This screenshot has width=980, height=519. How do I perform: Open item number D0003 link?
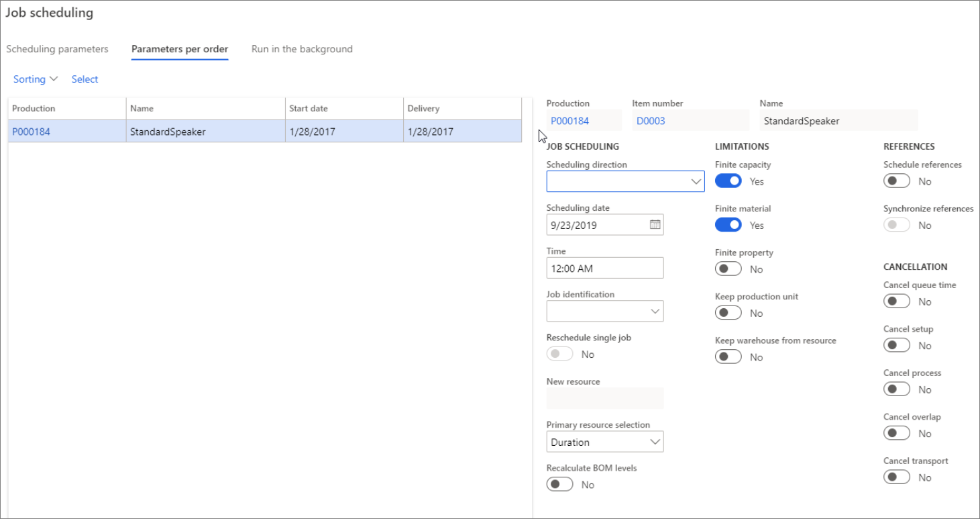click(x=650, y=121)
